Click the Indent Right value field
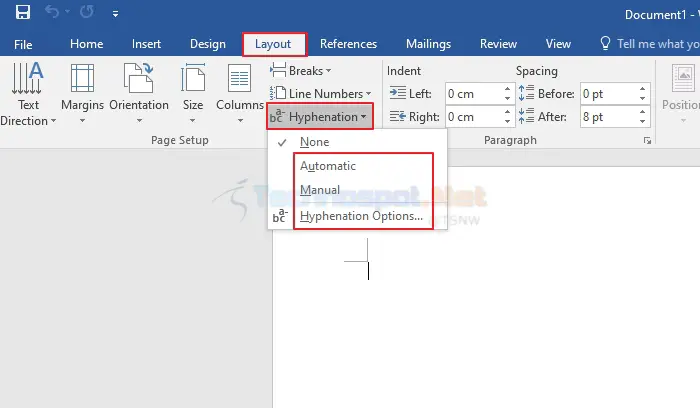Screen dimensions: 700x408 click(473, 117)
